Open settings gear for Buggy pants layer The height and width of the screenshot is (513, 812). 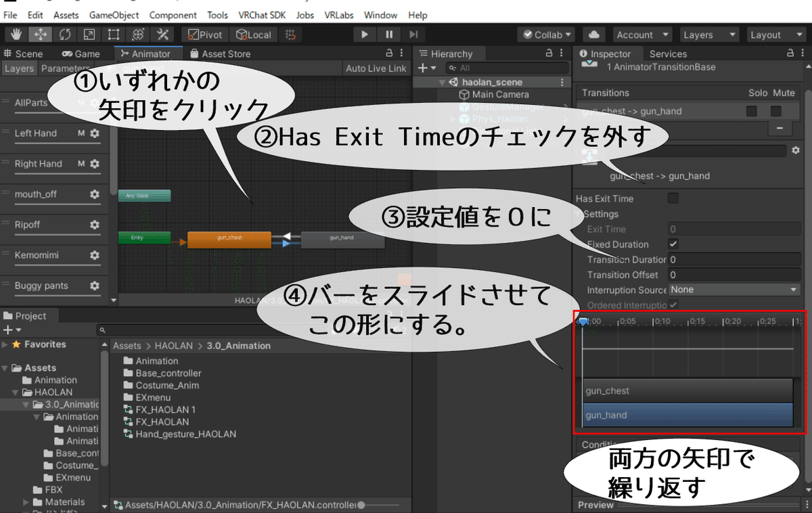pyautogui.click(x=95, y=286)
